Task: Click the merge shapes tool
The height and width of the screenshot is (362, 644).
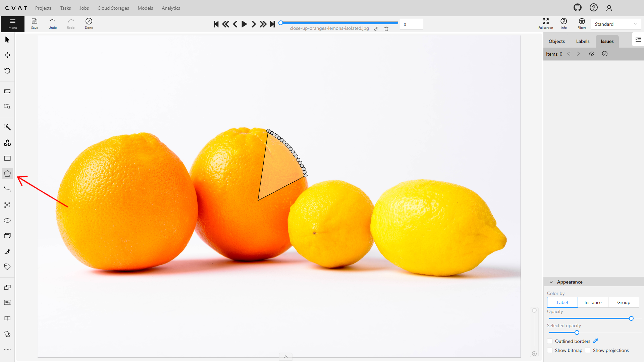Action: click(7, 287)
